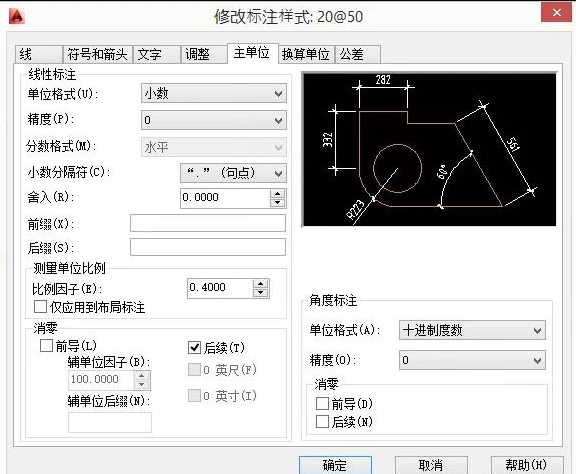
Task: Open the 公差 tab
Action: [x=357, y=55]
